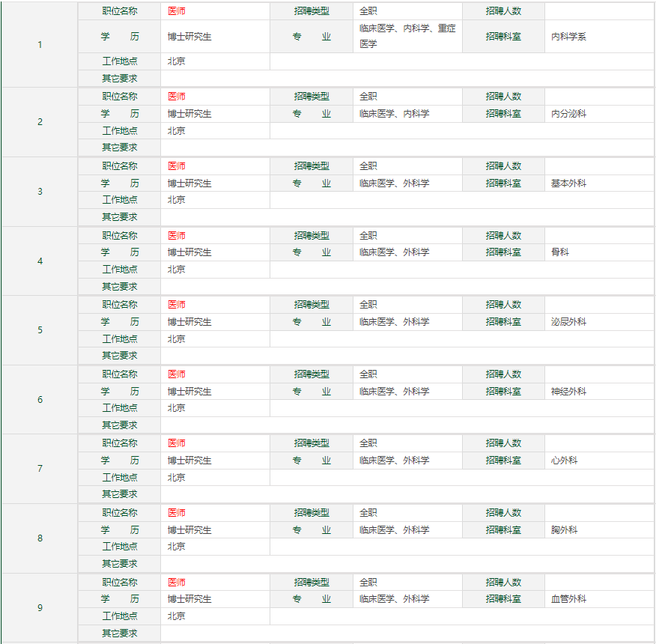Open the 医师 link for 胸外科 position
The width and height of the screenshot is (656, 644).
pyautogui.click(x=177, y=513)
